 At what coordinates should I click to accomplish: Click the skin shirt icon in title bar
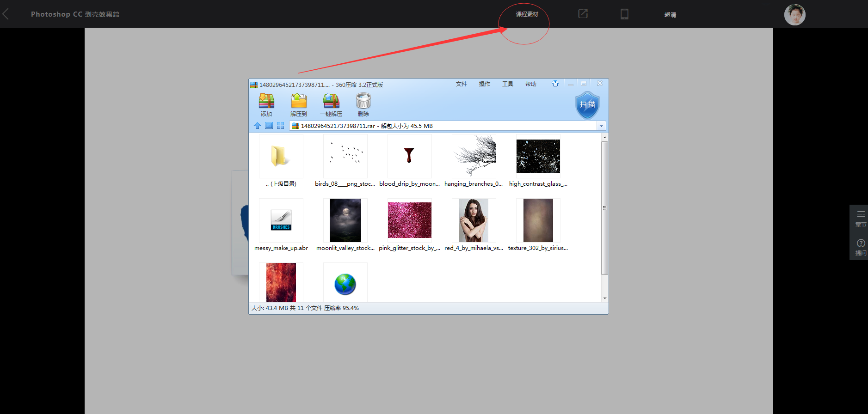[x=555, y=84]
